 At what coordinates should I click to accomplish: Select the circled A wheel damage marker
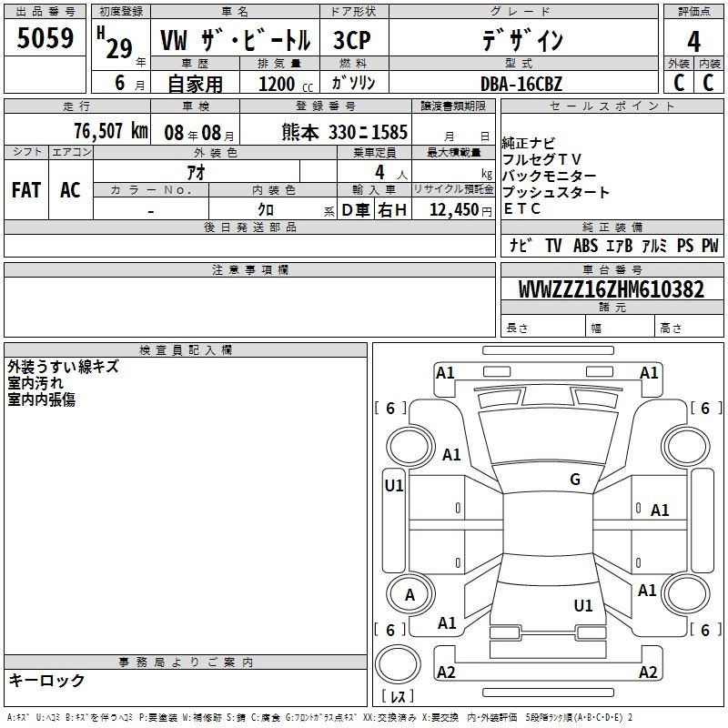point(409,595)
